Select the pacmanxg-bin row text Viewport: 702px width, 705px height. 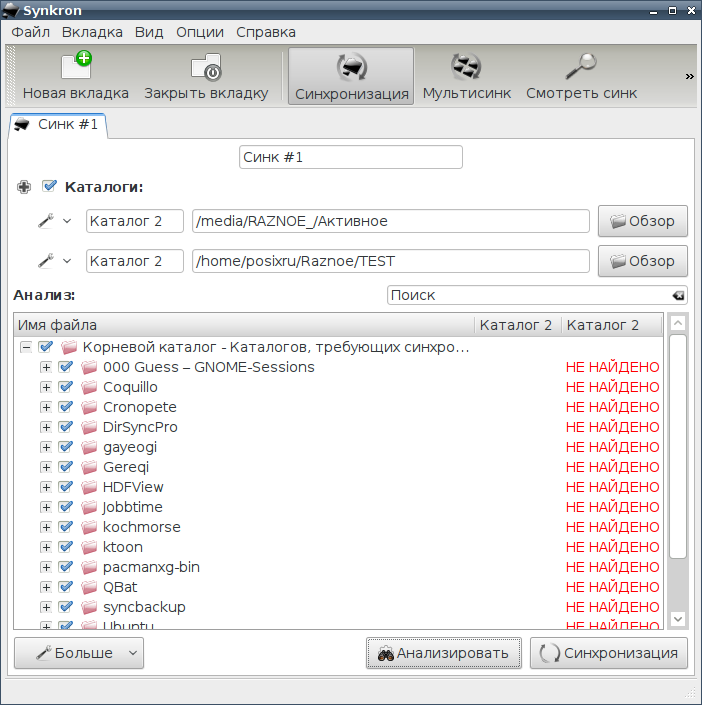click(x=151, y=567)
